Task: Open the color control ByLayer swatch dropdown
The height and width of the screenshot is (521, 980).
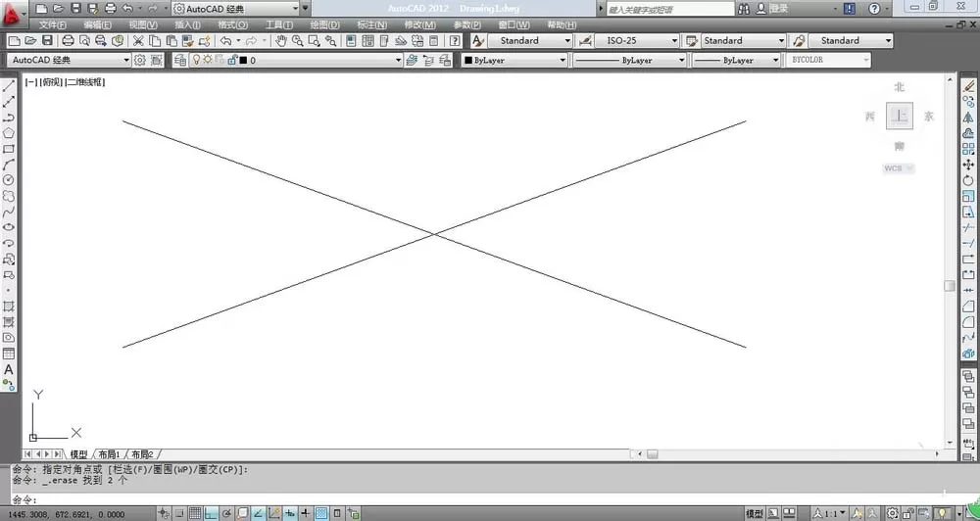Action: pos(514,60)
